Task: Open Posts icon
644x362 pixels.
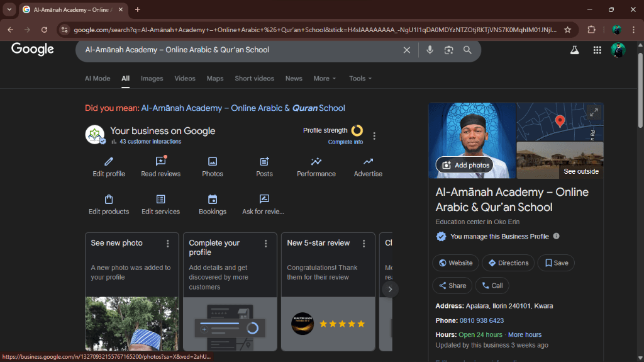Action: coord(265,161)
